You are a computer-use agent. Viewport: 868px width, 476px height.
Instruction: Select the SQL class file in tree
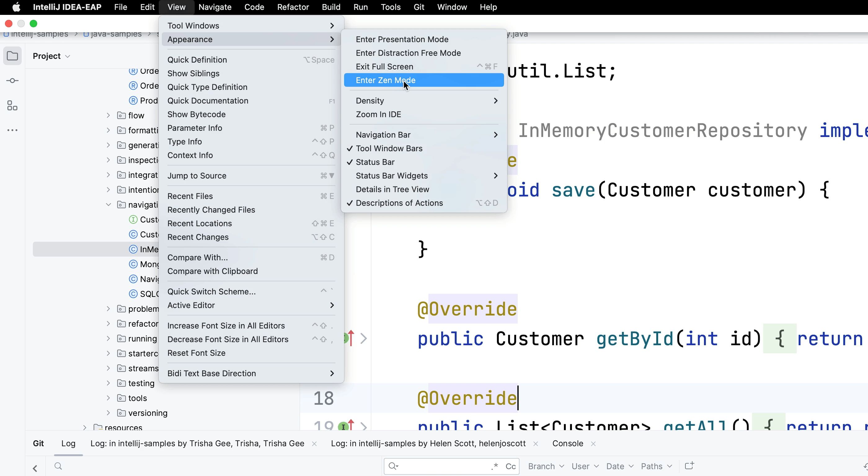coord(144,294)
